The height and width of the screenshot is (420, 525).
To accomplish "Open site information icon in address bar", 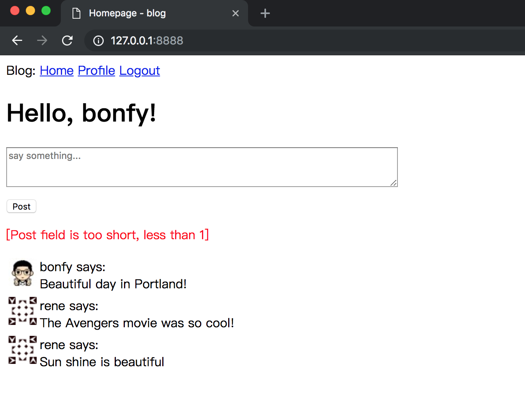I will [x=99, y=41].
